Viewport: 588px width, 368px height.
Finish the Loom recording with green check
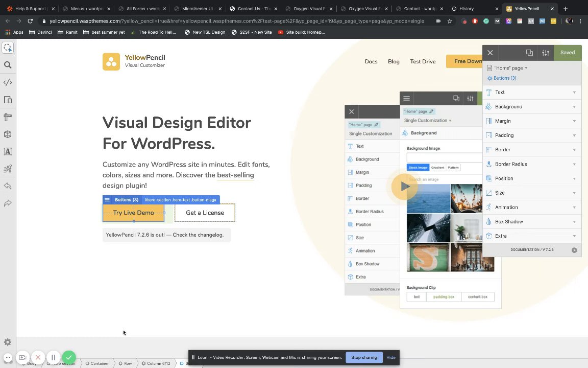(68, 357)
